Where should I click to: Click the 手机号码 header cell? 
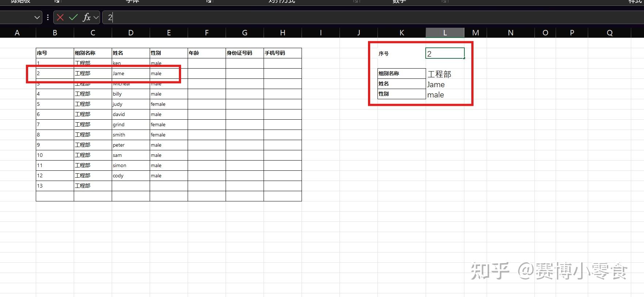tap(283, 53)
